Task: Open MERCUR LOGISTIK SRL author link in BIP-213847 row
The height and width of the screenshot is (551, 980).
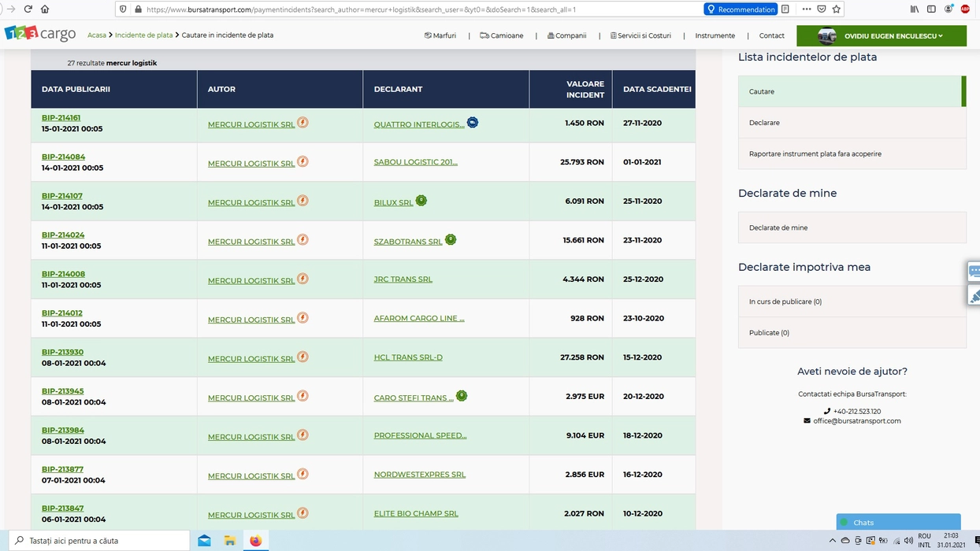Action: (251, 516)
